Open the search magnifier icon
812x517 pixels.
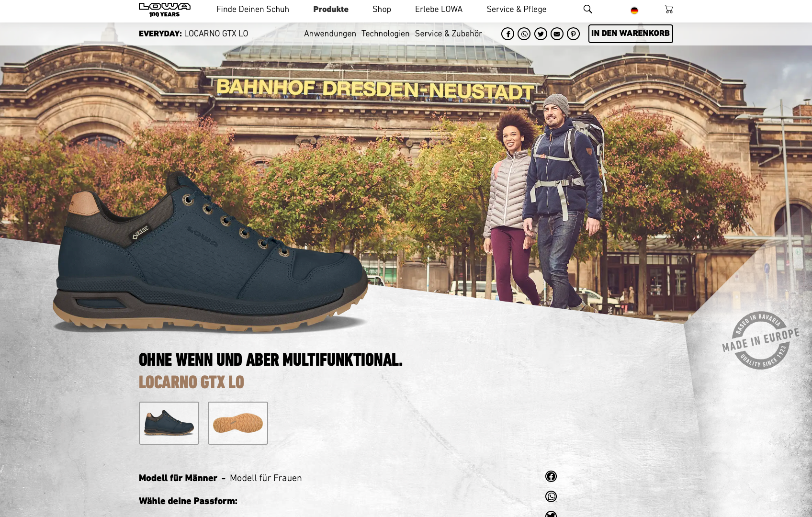(x=588, y=9)
